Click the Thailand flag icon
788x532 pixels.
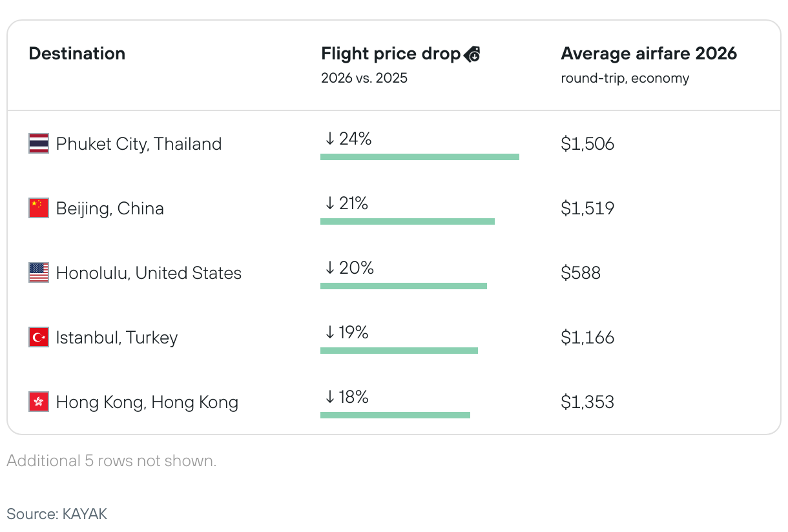[39, 143]
